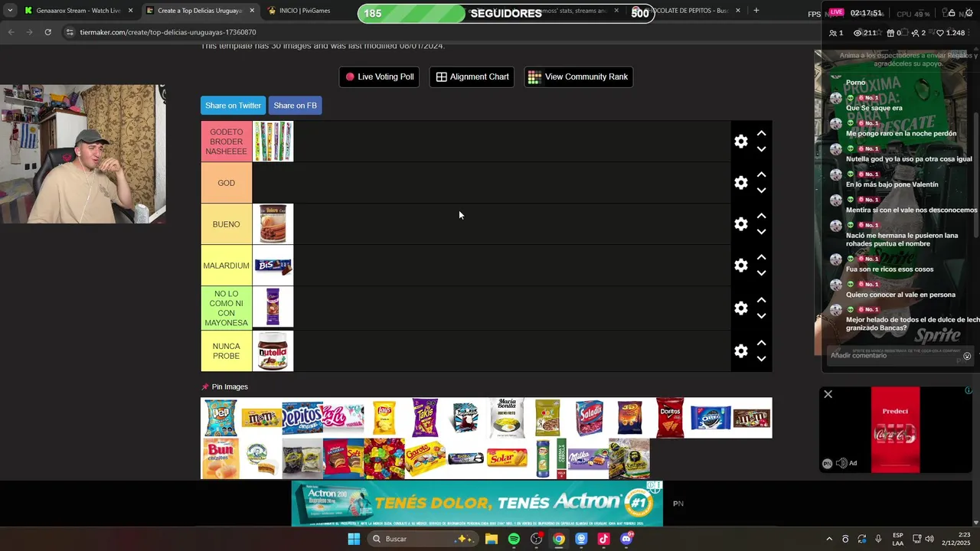Select the Solar biscuits image in pool
This screenshot has width=980, height=551.
[507, 458]
